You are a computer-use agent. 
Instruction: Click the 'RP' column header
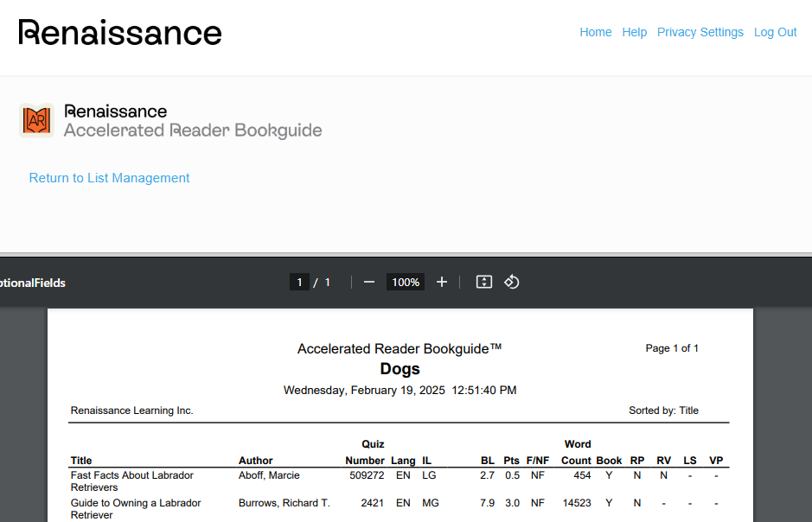coord(637,461)
